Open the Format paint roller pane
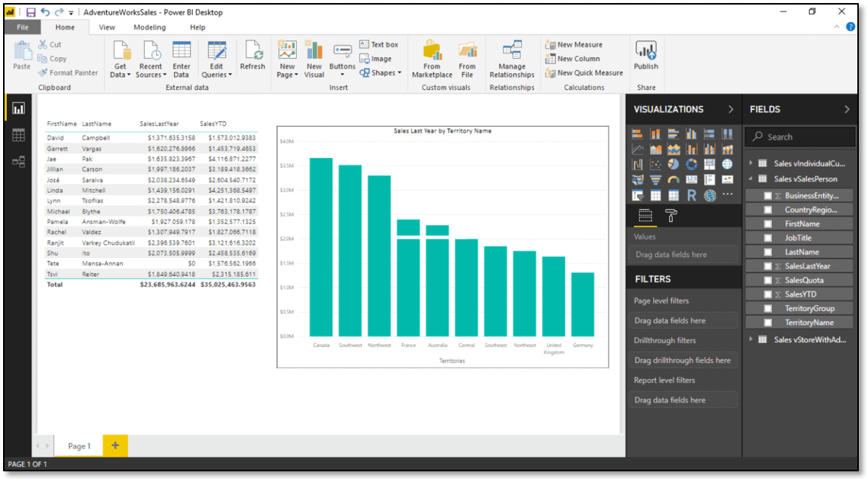868x482 pixels. pyautogui.click(x=671, y=216)
